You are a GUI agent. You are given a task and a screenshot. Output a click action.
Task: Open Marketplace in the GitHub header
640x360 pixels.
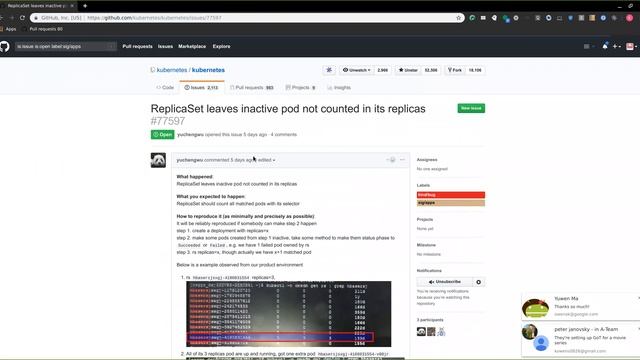(192, 47)
